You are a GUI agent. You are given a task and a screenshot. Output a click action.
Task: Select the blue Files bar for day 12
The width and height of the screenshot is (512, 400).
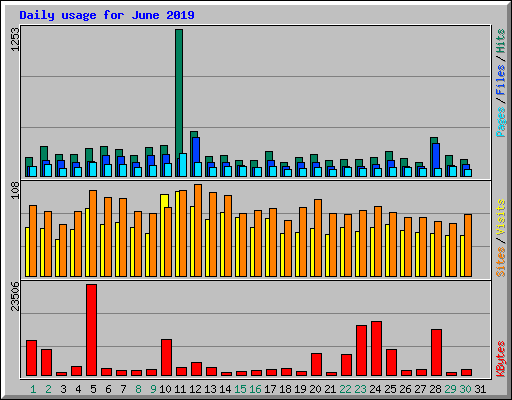[x=196, y=150]
